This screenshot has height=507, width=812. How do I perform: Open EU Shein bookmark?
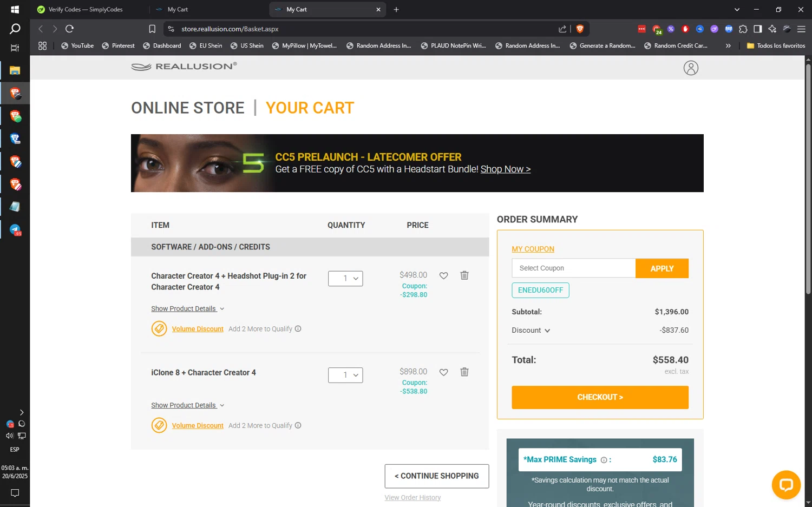(206, 45)
